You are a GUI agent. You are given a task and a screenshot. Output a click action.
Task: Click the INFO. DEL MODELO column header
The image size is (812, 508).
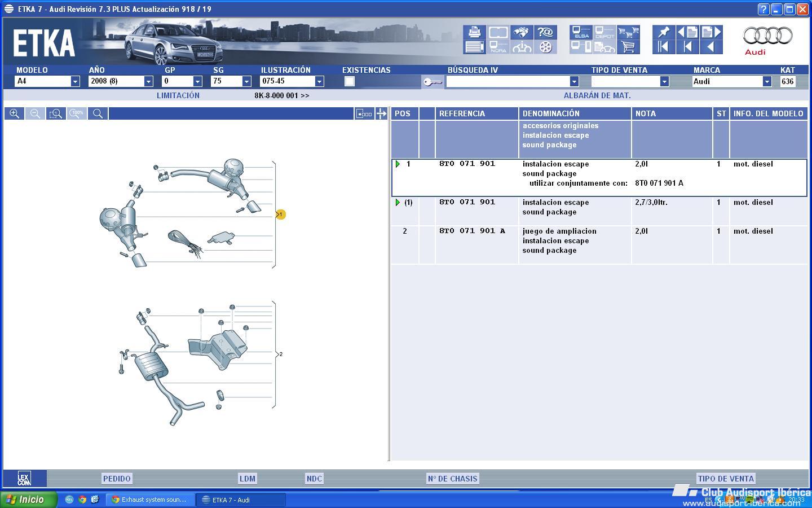click(768, 113)
